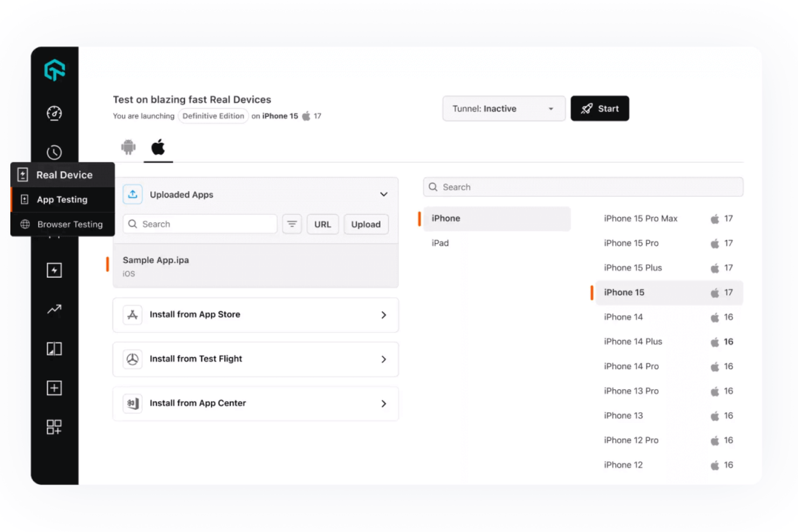Click the upload icon beside Uploaded Apps
The image size is (798, 532).
[133, 195]
